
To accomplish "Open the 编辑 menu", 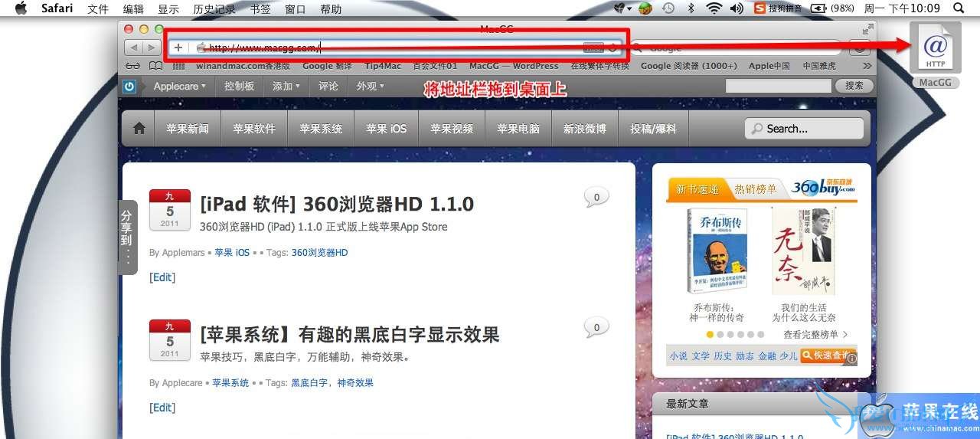I will click(133, 9).
